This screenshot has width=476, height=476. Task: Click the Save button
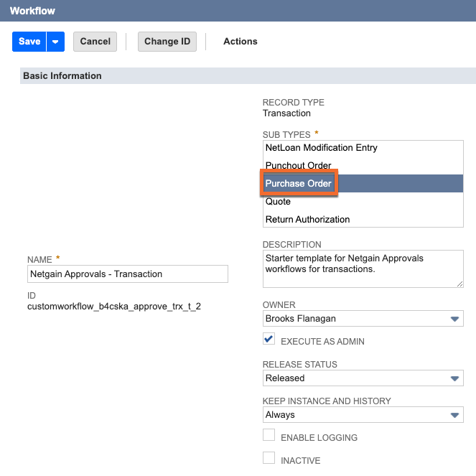pyautogui.click(x=29, y=42)
